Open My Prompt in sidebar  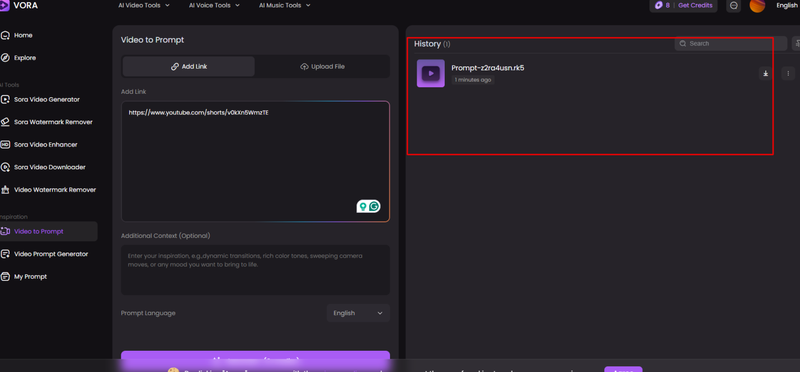click(30, 277)
